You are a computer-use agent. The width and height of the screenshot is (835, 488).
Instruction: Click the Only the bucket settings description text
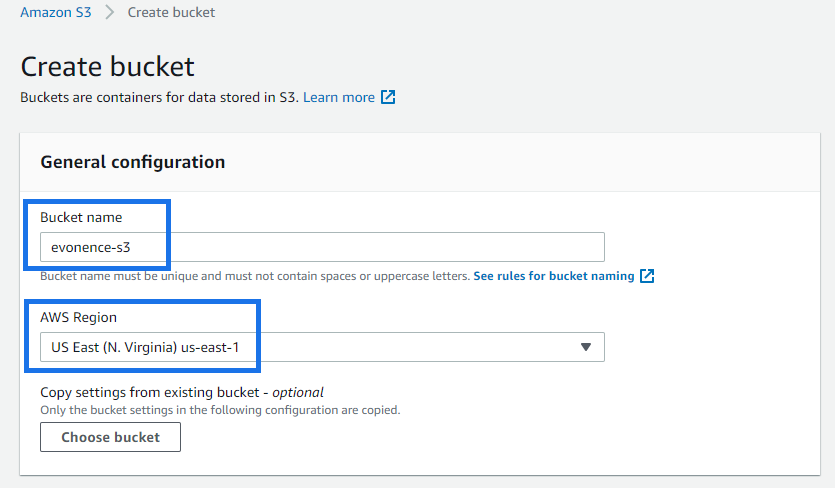[220, 410]
